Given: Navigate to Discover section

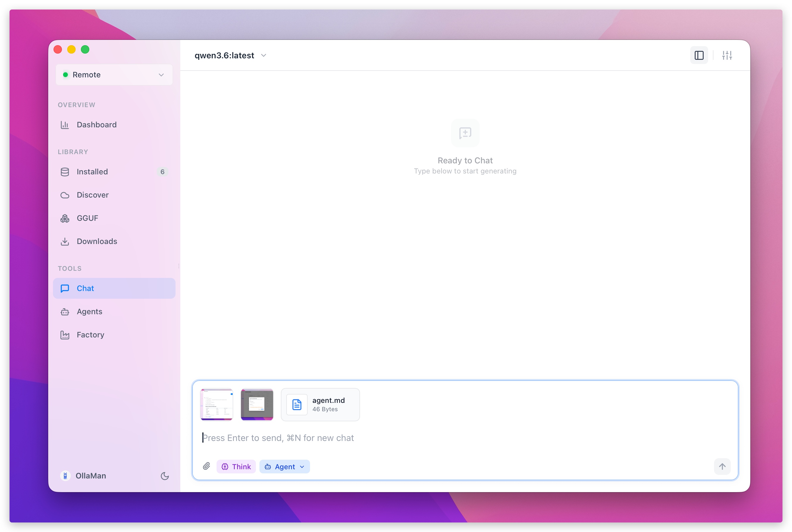Looking at the screenshot, I should click(114, 195).
